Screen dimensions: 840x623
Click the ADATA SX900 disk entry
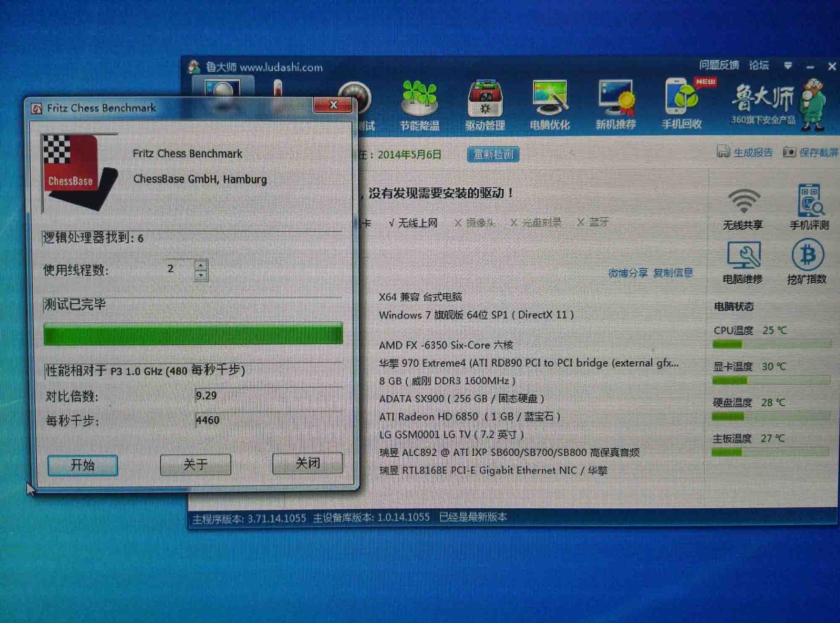pos(462,399)
